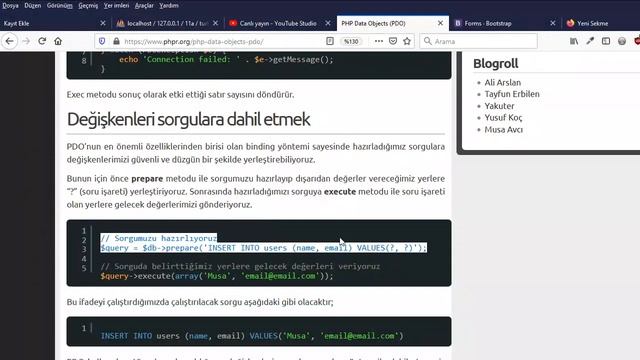Image resolution: width=640 pixels, height=360 pixels.
Task: Click the bold word execute
Action: pos(340,191)
